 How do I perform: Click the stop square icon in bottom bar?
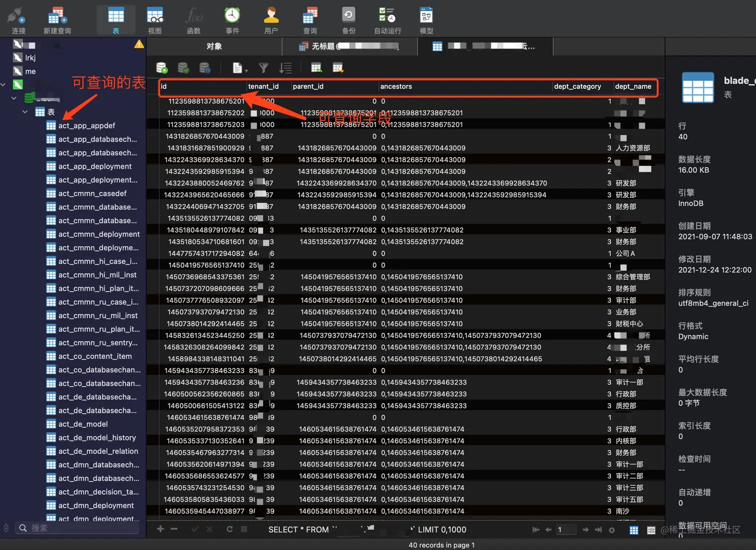tap(244, 529)
